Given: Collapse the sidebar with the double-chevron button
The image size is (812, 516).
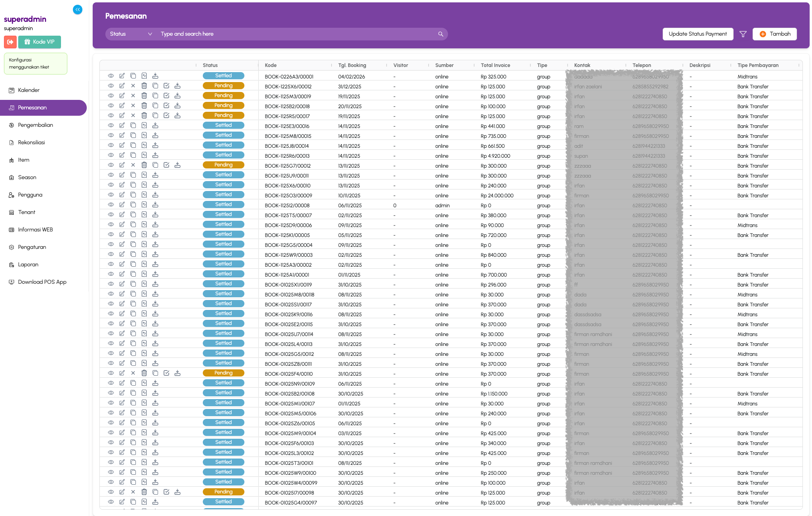Looking at the screenshot, I should [x=78, y=10].
